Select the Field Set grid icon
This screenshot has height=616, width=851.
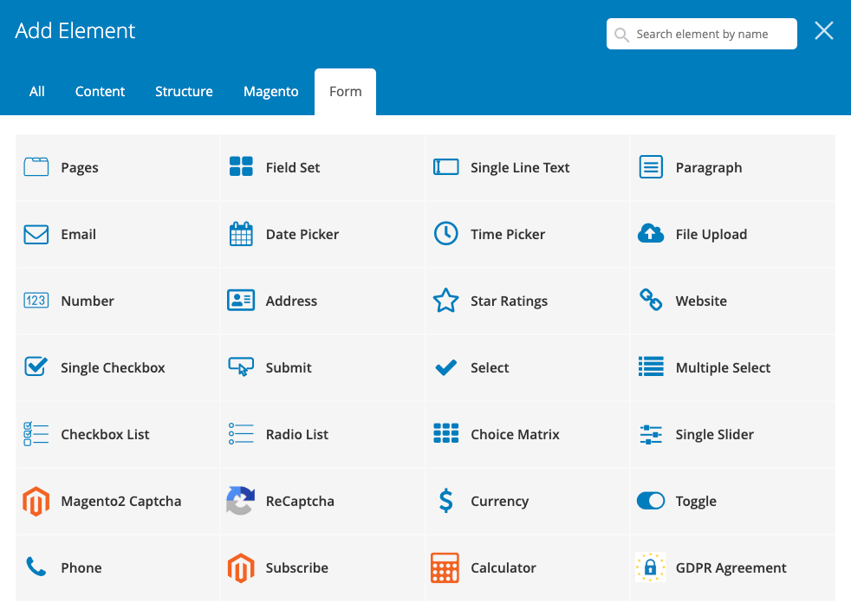pyautogui.click(x=241, y=166)
